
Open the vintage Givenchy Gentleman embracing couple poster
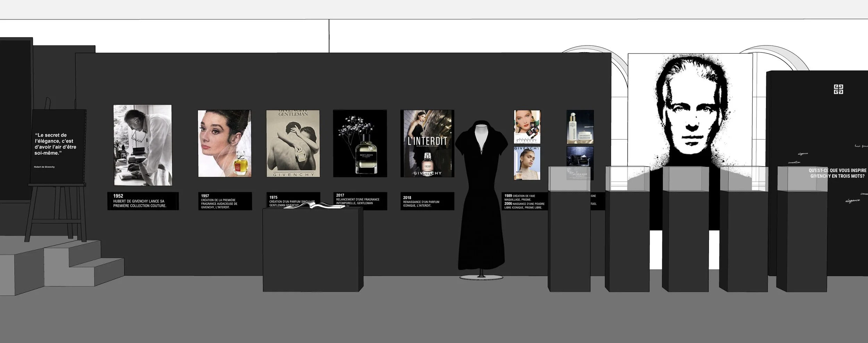click(293, 144)
